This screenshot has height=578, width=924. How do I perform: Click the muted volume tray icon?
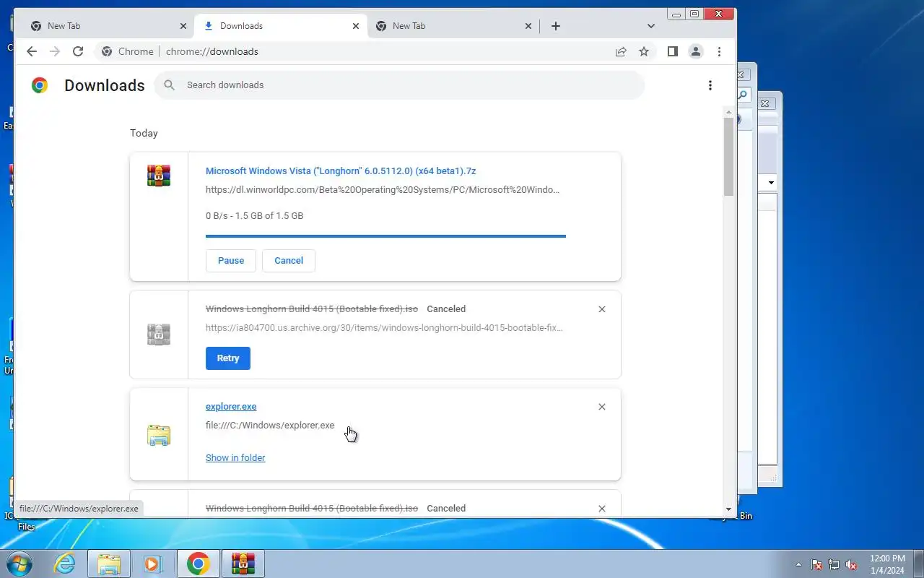(x=851, y=564)
